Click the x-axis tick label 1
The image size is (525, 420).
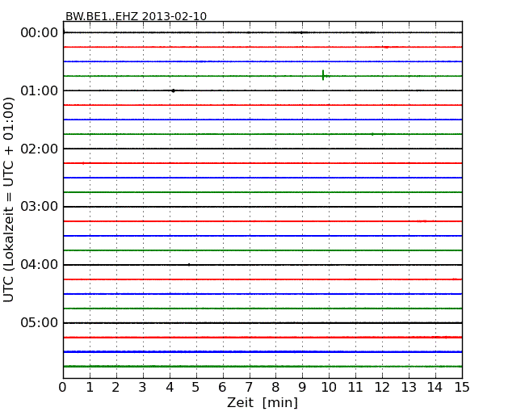(90, 387)
